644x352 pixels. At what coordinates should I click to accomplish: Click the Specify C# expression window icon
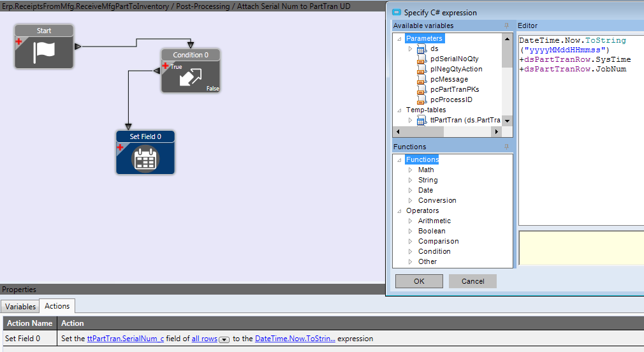point(397,12)
